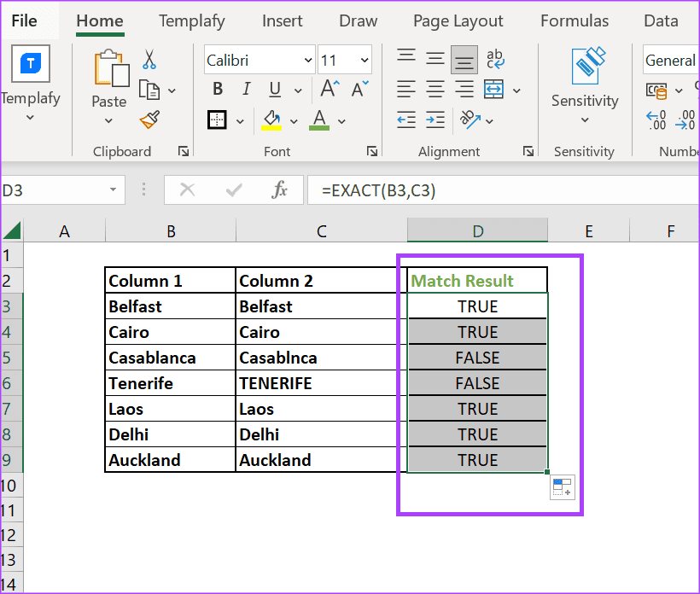Center text horizontally
This screenshot has height=594, width=700.
point(435,90)
